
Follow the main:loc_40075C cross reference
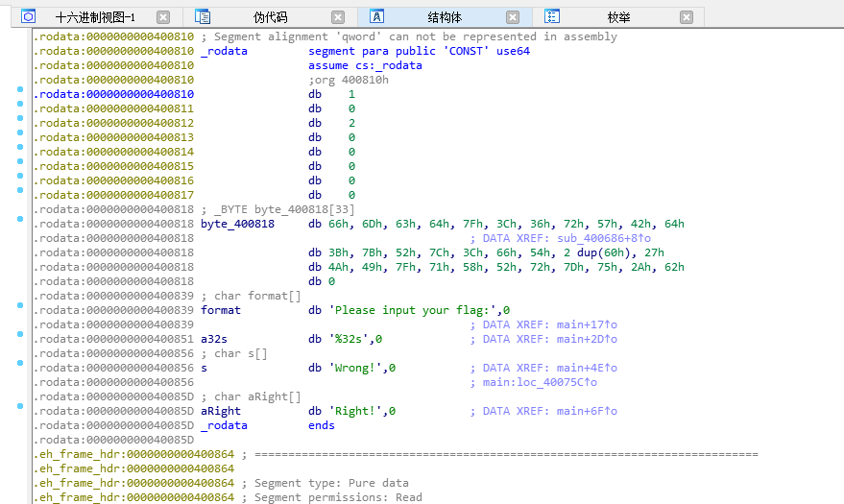(x=540, y=382)
